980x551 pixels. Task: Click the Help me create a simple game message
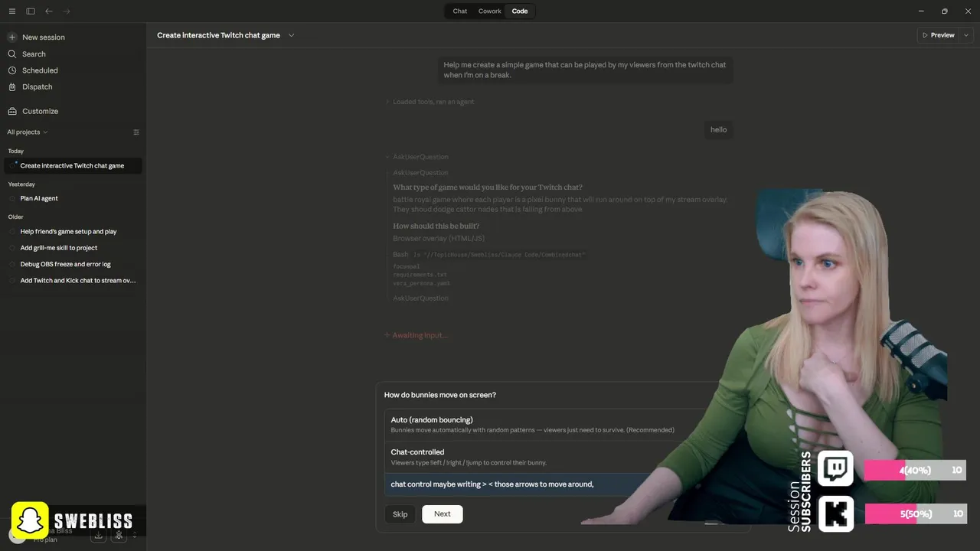[x=585, y=70]
